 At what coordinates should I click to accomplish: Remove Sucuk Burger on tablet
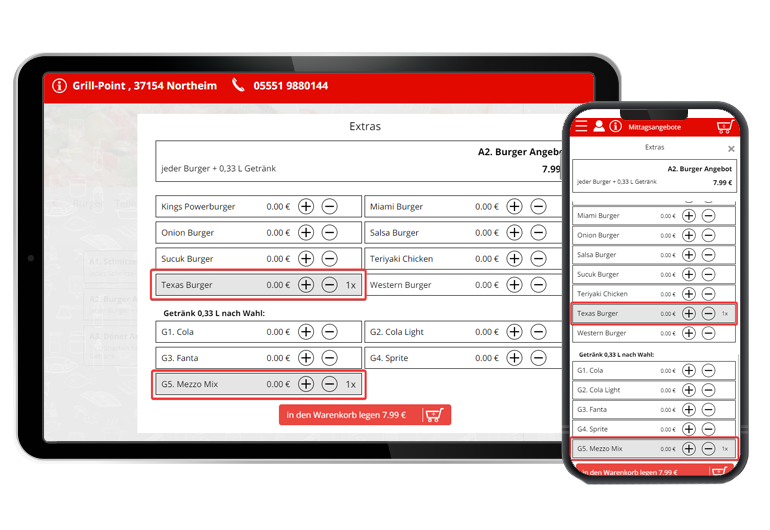[330, 258]
